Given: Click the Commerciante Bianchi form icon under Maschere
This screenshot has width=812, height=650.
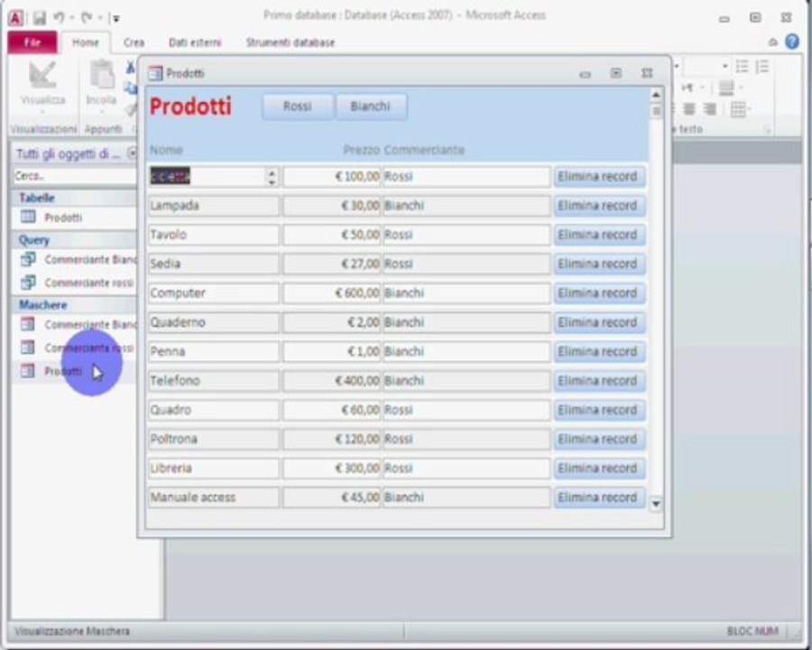Looking at the screenshot, I should (27, 324).
